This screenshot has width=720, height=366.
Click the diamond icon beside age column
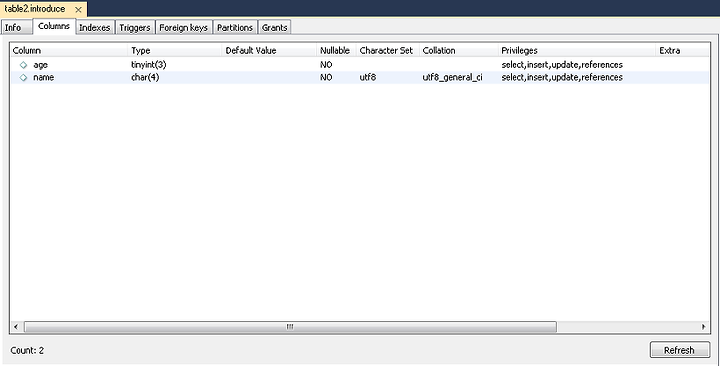23,65
